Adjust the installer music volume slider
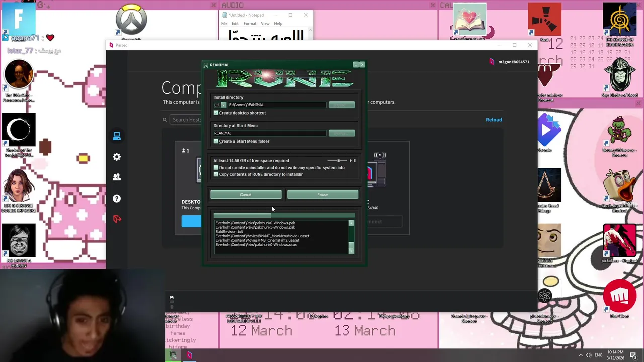The height and width of the screenshot is (362, 644). click(337, 161)
